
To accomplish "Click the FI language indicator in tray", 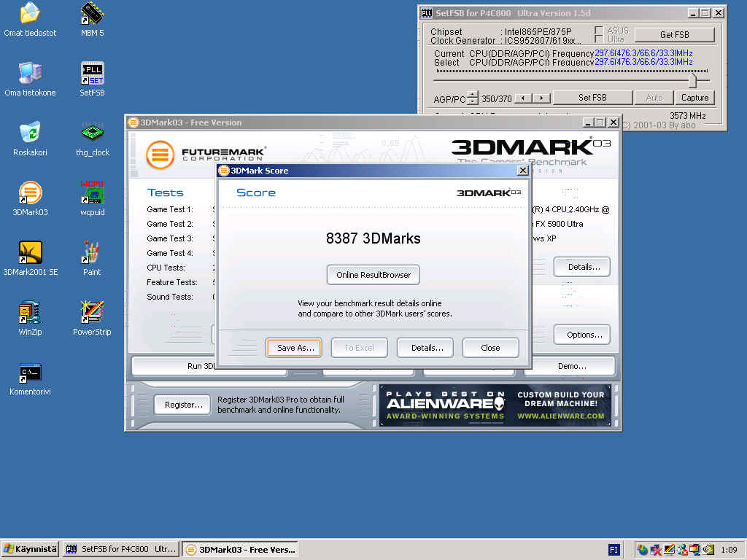I will pyautogui.click(x=614, y=549).
